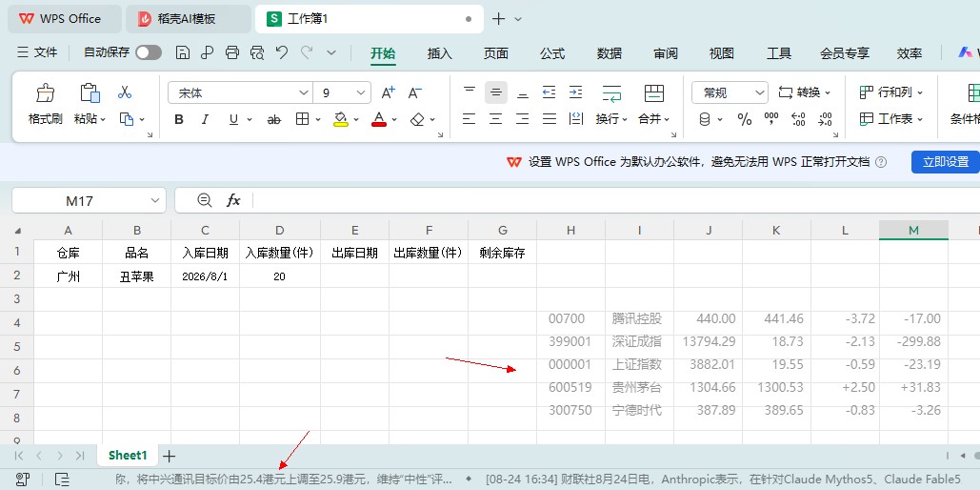
Task: Open the font name dropdown (宋体)
Action: (x=304, y=92)
